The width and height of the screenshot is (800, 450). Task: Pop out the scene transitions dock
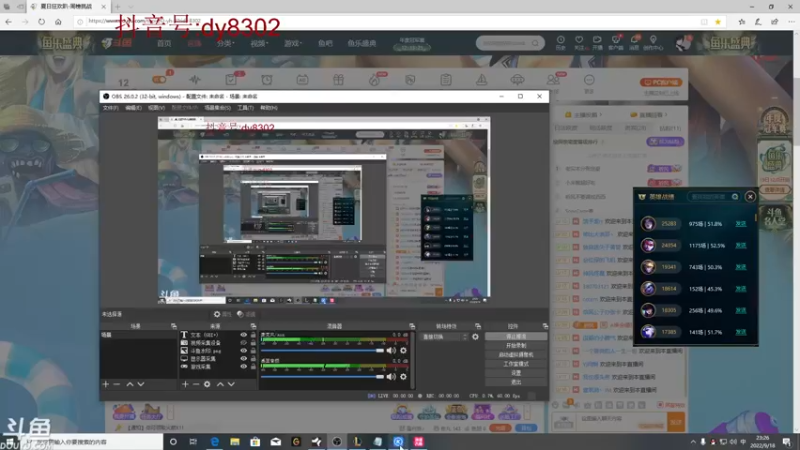[x=478, y=326]
